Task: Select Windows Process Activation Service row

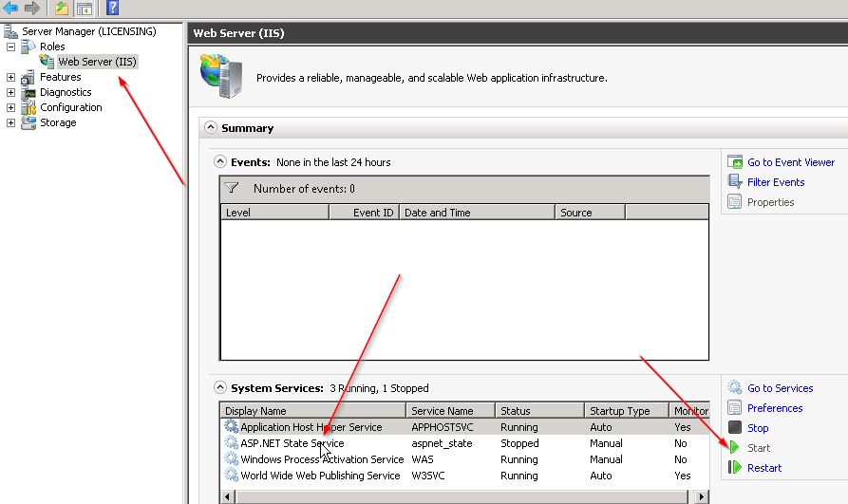Action: tap(464, 459)
